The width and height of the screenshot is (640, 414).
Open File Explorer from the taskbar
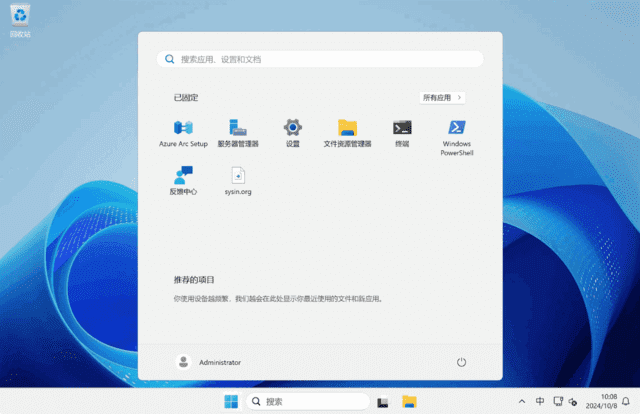click(409, 402)
